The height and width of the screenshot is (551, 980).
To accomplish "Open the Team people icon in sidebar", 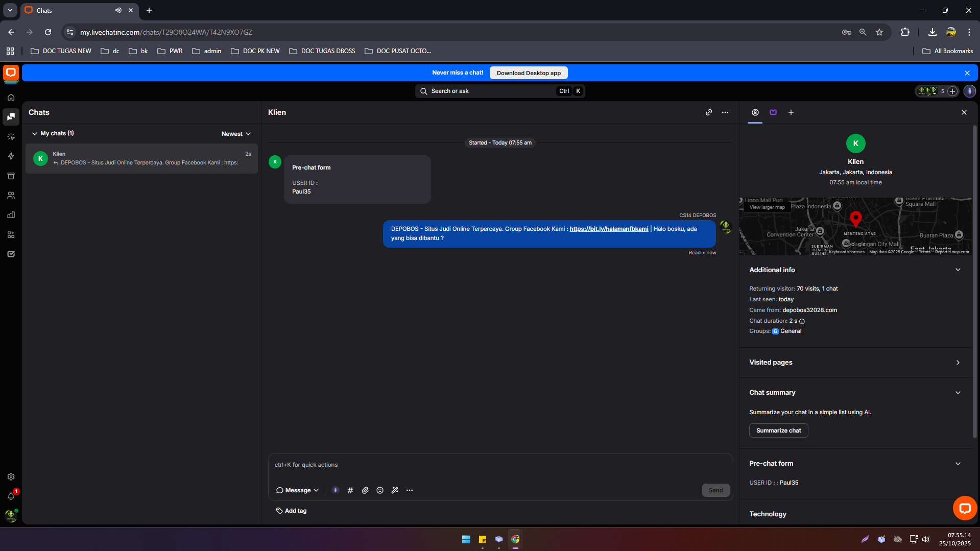I will pos(11,196).
